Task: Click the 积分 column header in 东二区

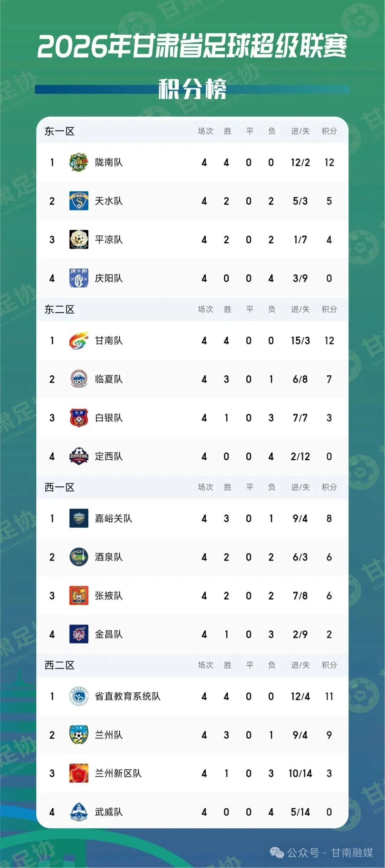Action: tap(329, 309)
